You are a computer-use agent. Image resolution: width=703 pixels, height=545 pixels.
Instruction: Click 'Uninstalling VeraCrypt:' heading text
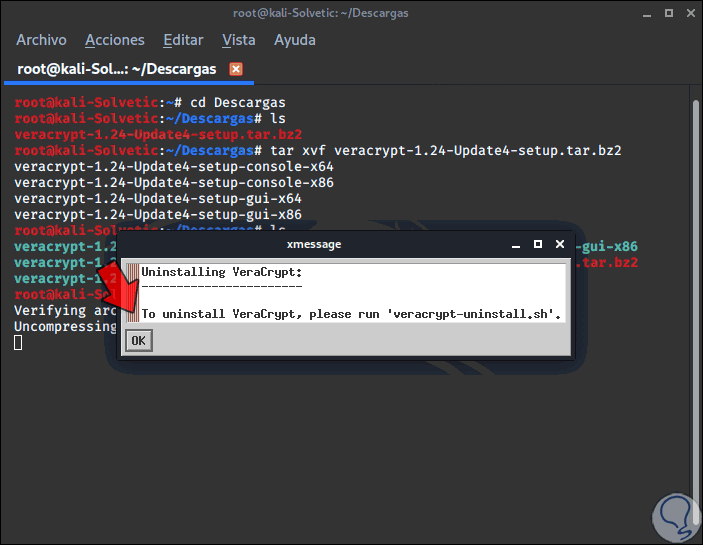pos(222,272)
